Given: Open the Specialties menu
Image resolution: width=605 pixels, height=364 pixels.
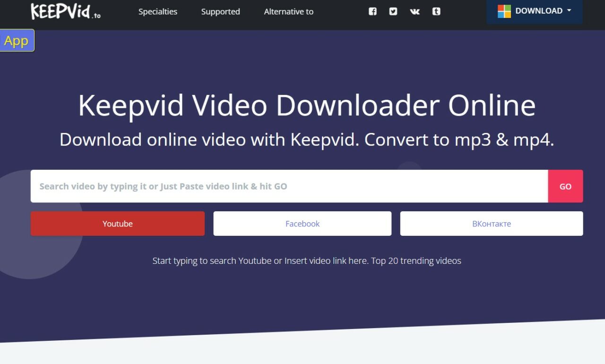Looking at the screenshot, I should (x=158, y=11).
